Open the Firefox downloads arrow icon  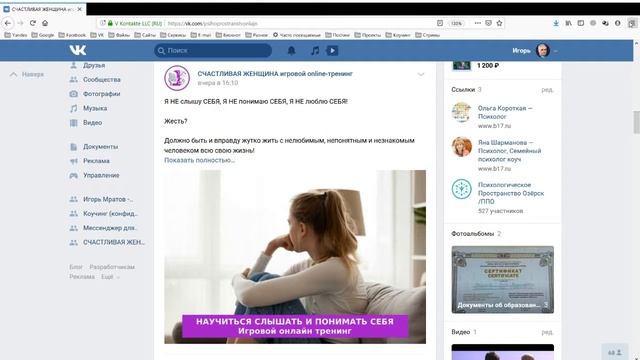coord(556,23)
